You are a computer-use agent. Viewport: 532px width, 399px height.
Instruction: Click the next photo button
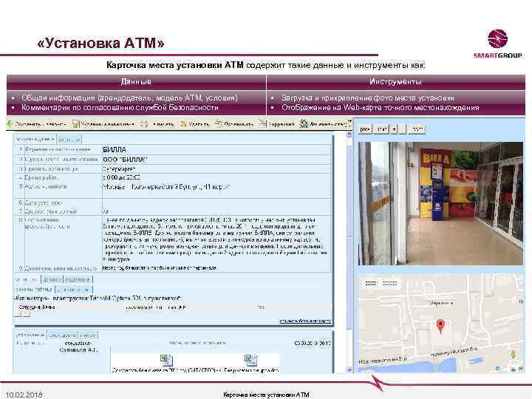pyautogui.click(x=382, y=129)
